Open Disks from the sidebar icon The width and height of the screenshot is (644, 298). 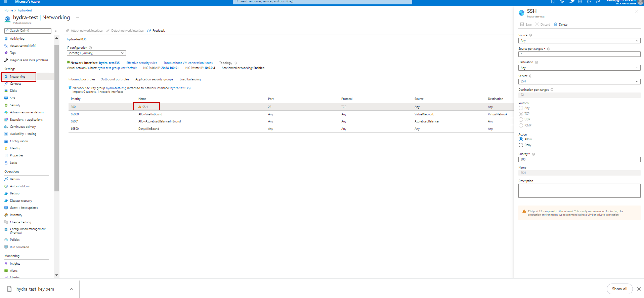pos(6,91)
